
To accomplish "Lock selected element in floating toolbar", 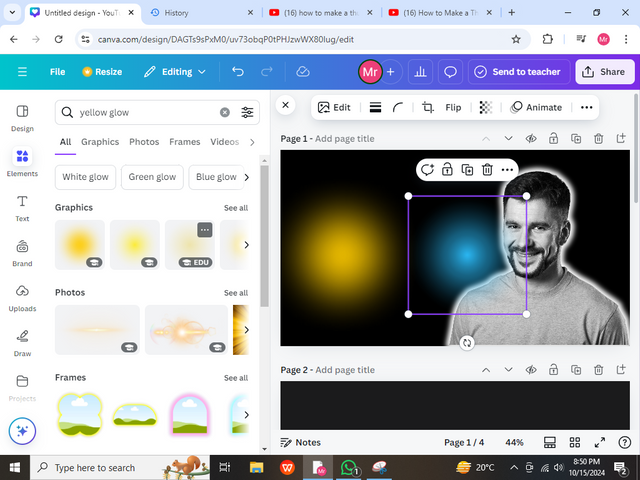I will coord(447,169).
